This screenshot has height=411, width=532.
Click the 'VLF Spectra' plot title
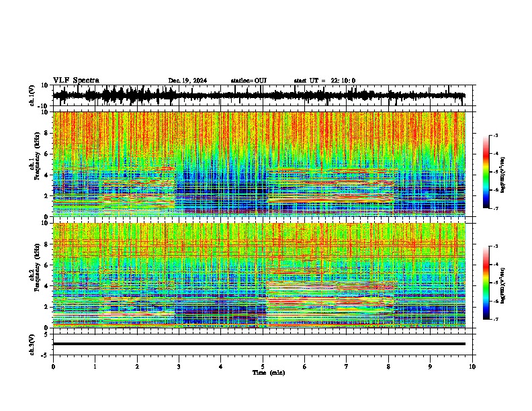click(x=76, y=81)
